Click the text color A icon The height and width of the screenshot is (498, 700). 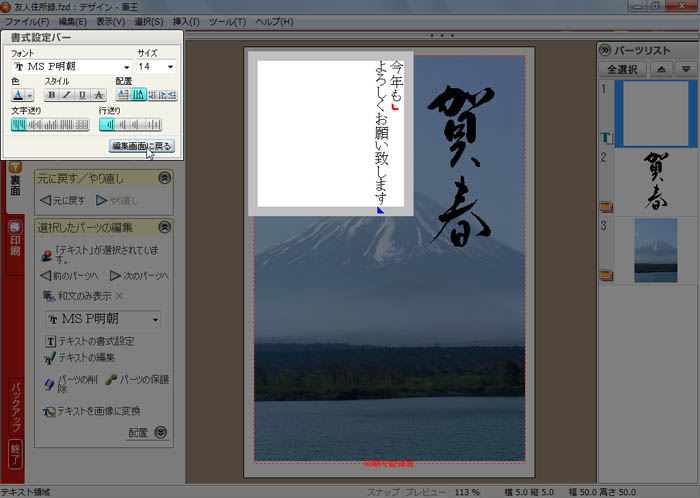18,95
